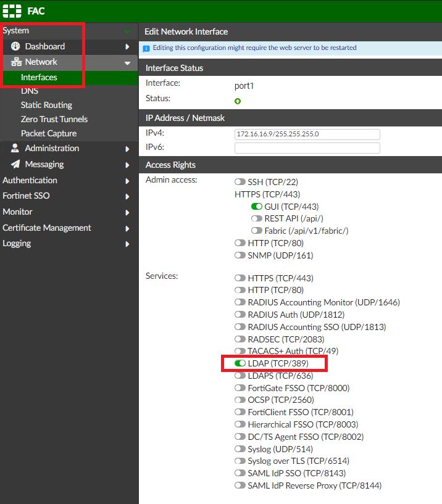Enable Fabric (/api/v1/fabric/) toggle
Image resolution: width=442 pixels, height=504 pixels.
pyautogui.click(x=257, y=231)
